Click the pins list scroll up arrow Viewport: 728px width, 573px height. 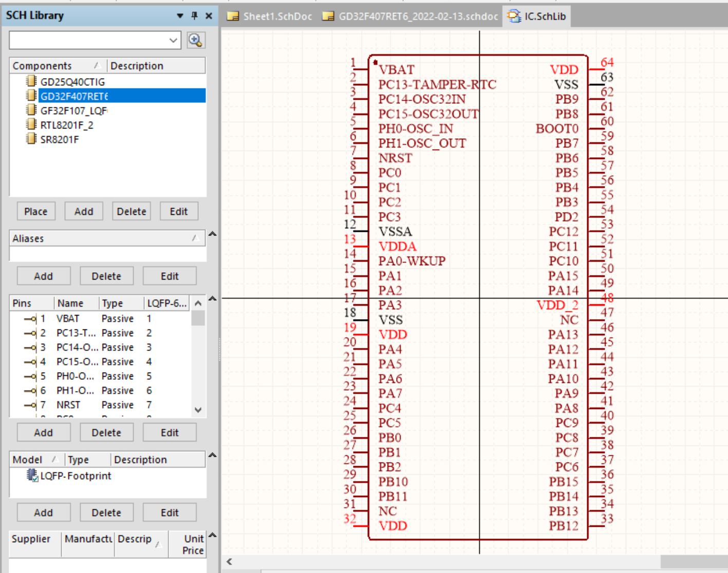click(198, 303)
